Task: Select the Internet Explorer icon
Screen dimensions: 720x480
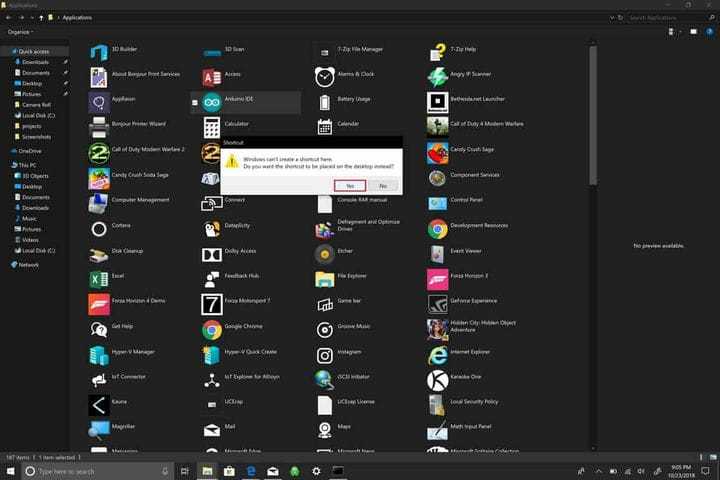Action: click(x=438, y=356)
